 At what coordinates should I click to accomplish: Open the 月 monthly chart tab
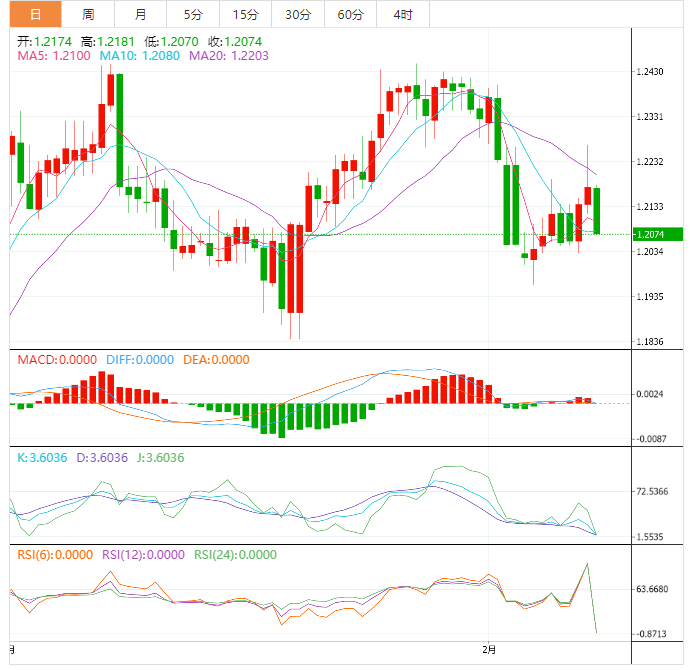tap(140, 14)
